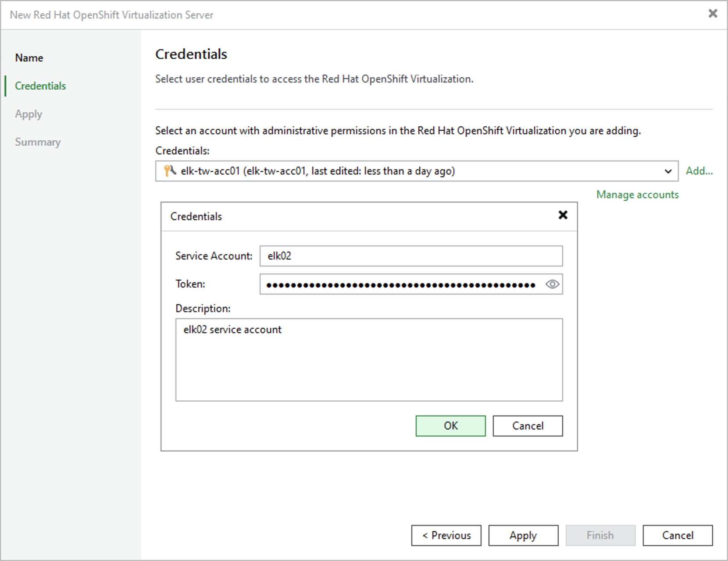Expand the Credentials dropdown arrow

pyautogui.click(x=667, y=171)
